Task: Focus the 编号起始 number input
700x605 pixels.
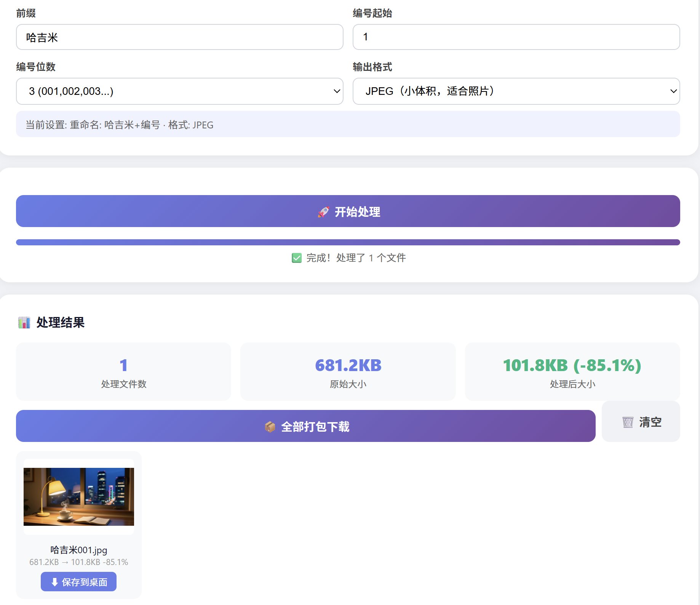Action: pos(516,37)
